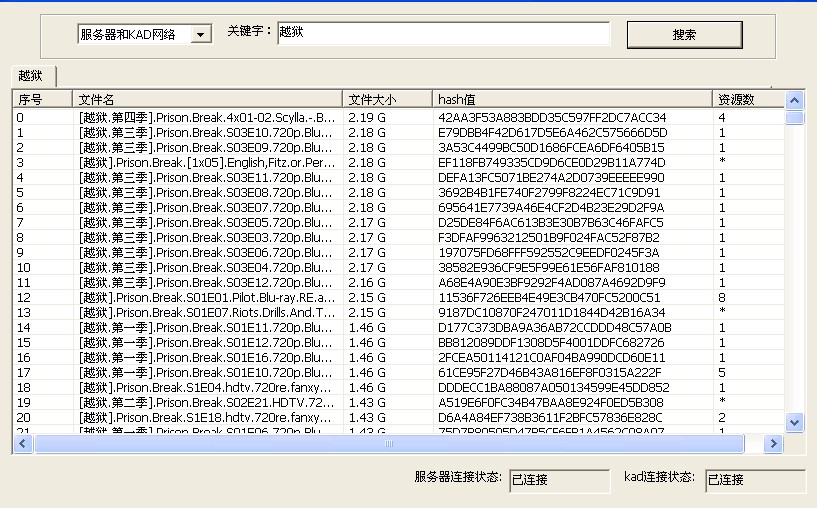
Task: Click hash 42AA3F53A883BDD35C597FF2DC7ACC34
Action: (552, 118)
